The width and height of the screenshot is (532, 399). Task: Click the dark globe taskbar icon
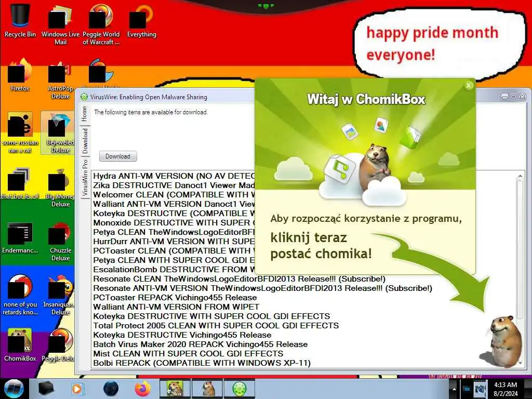[111, 389]
